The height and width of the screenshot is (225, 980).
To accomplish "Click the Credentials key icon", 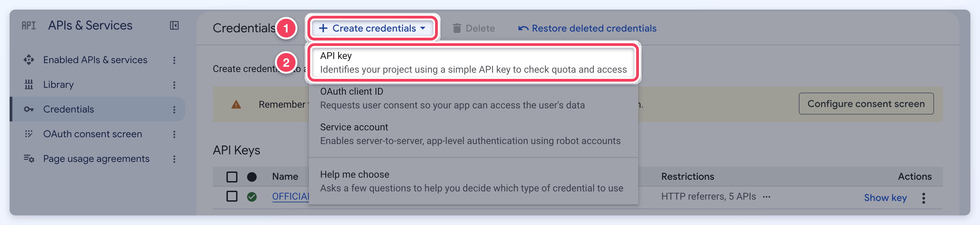I will (28, 109).
